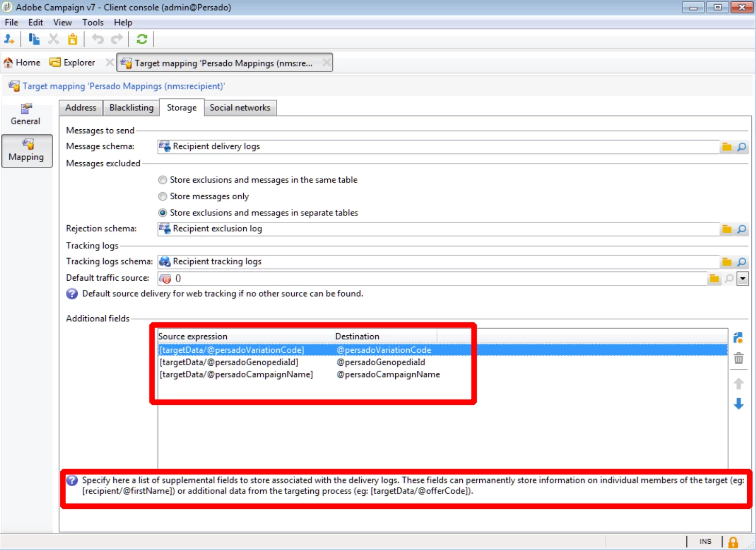
Task: Click the green Refresh icon
Action: 142,39
